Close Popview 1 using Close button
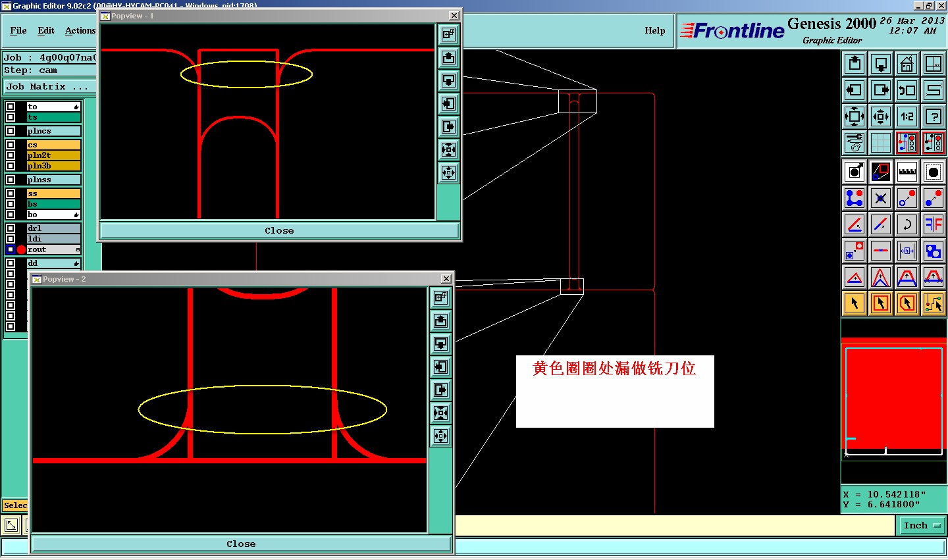The image size is (948, 560). 279,230
